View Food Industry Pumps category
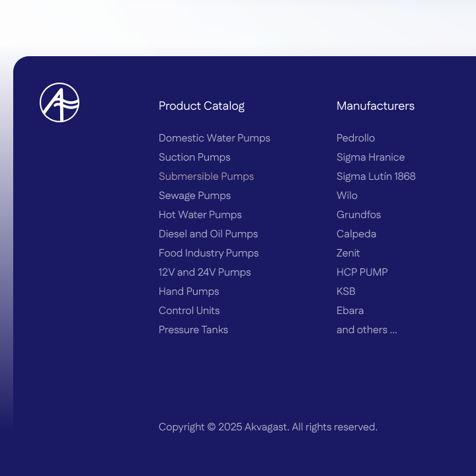Viewport: 476px width, 476px height. coord(208,253)
